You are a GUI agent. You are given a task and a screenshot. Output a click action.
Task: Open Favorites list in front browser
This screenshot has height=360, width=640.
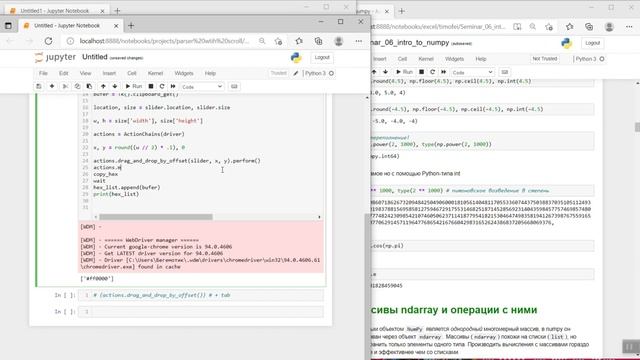[299, 41]
